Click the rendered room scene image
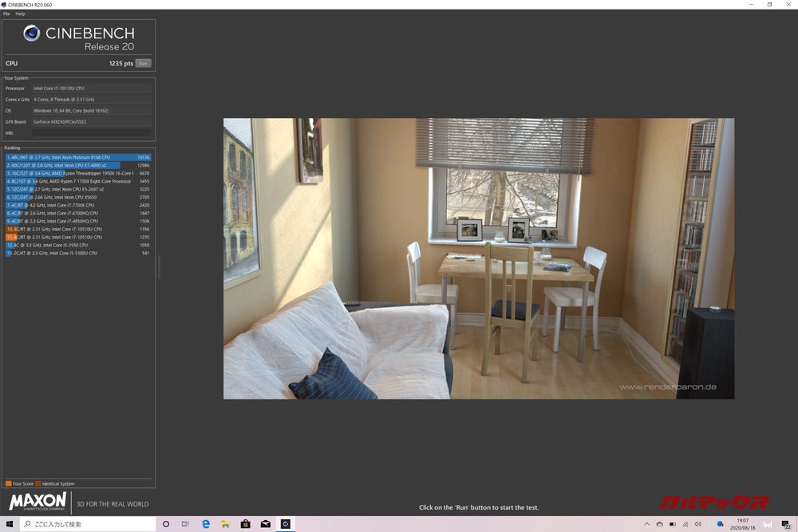 point(478,258)
